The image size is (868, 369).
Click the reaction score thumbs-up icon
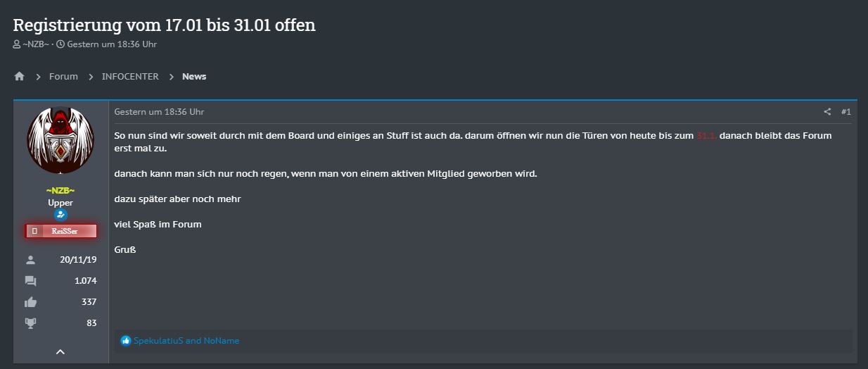(30, 302)
